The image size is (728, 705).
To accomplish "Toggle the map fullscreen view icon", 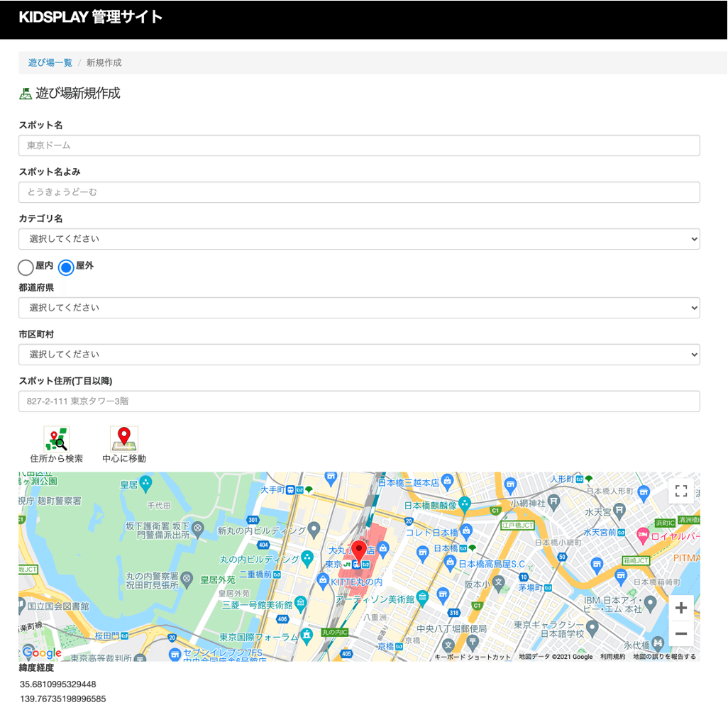I will (680, 491).
